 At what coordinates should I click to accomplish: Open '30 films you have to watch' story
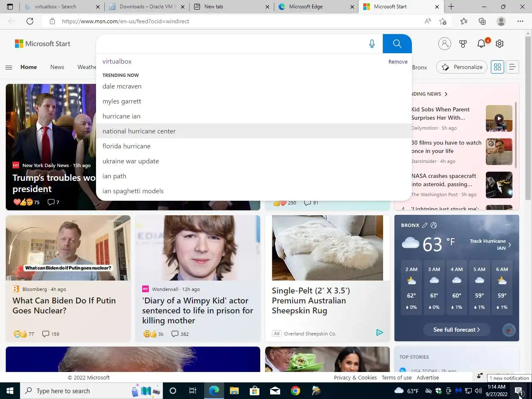click(x=446, y=147)
